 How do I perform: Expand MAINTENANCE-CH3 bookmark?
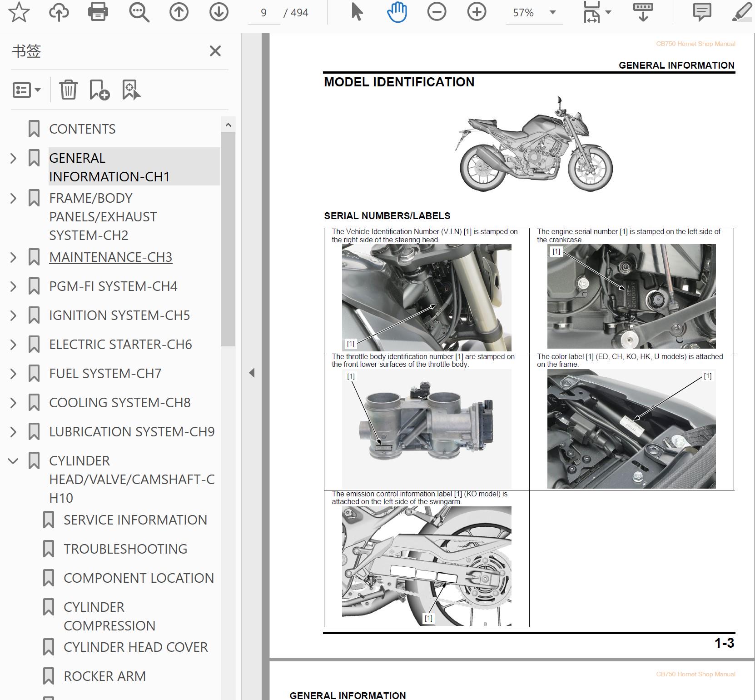(x=14, y=257)
